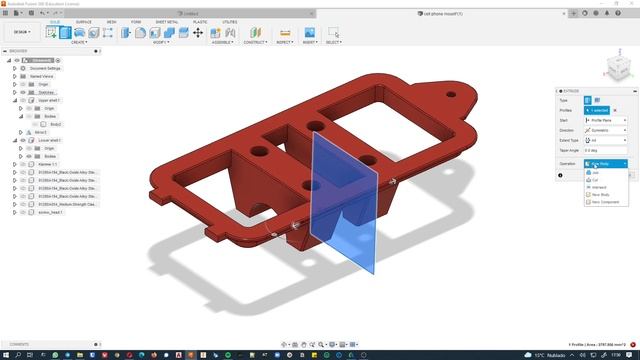Open the Modify menu label
This screenshot has height=360, width=640.
pos(161,42)
